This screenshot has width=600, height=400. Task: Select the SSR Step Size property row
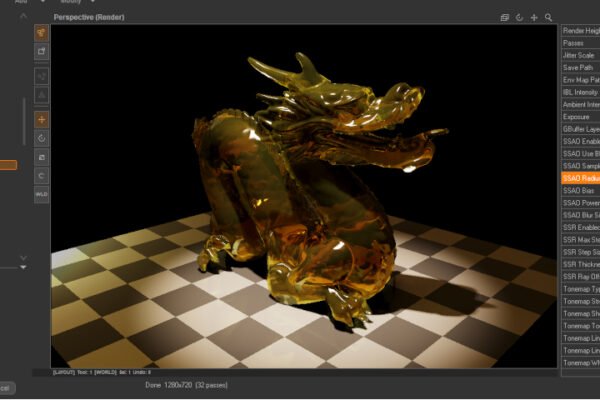pos(580,252)
